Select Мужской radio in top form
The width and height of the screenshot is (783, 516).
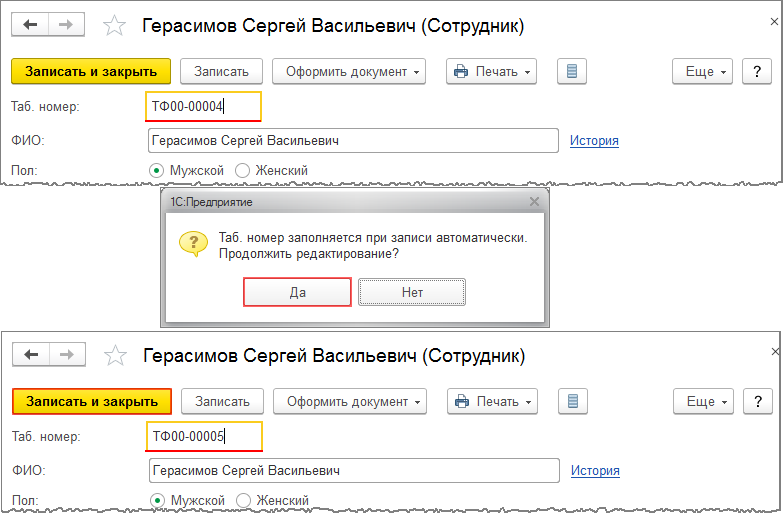click(156, 171)
